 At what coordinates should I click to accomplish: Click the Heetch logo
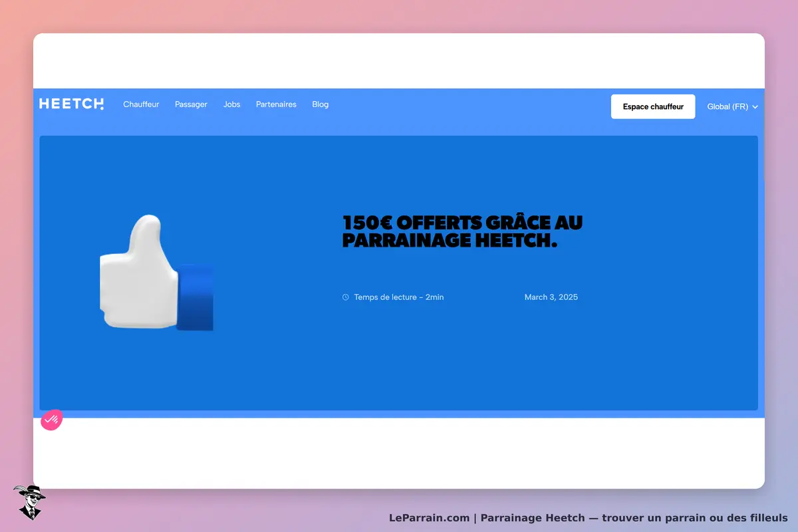pyautogui.click(x=72, y=104)
